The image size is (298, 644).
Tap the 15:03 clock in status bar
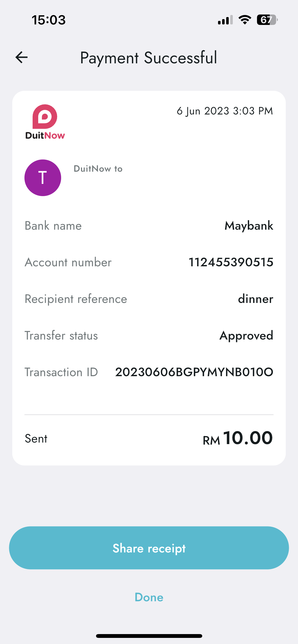pyautogui.click(x=49, y=20)
